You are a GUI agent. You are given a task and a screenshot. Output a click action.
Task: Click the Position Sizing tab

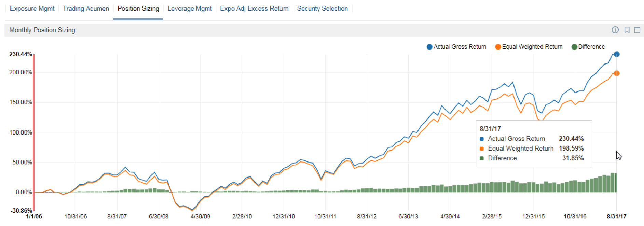[138, 9]
